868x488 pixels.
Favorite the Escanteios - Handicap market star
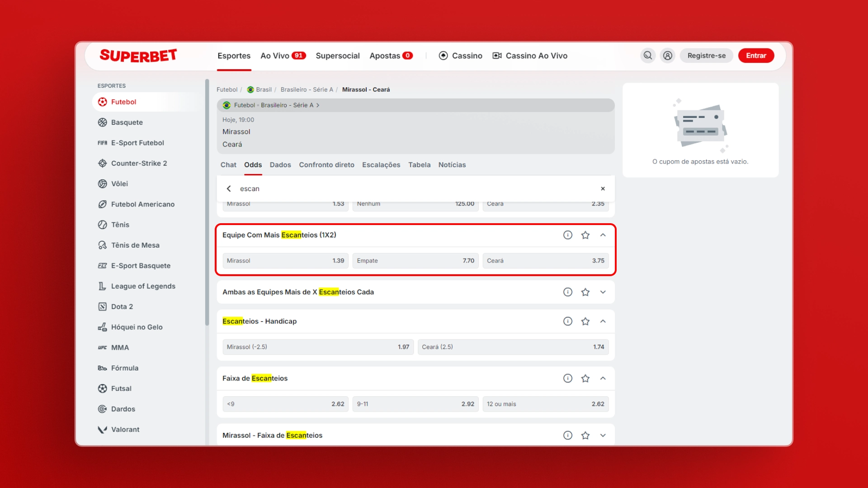point(585,321)
